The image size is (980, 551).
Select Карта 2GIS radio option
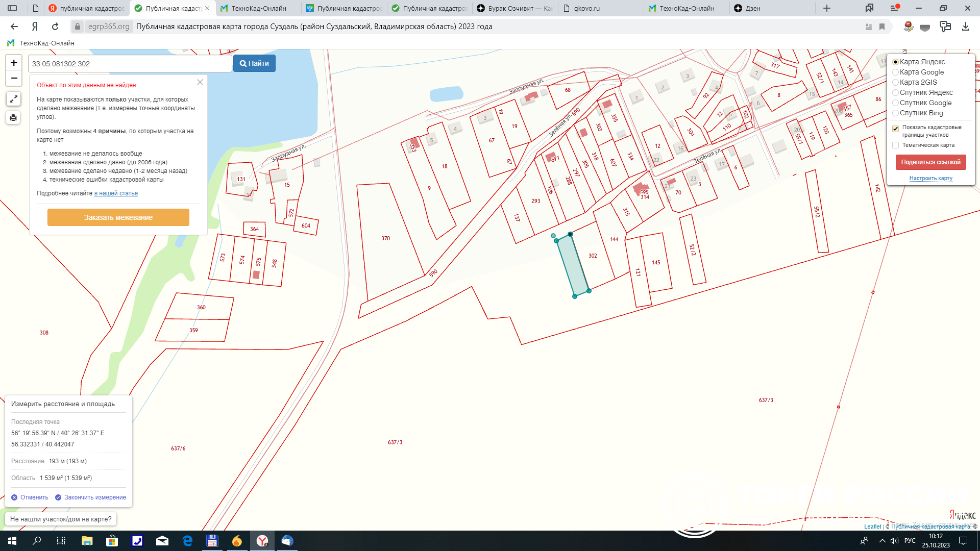[895, 82]
